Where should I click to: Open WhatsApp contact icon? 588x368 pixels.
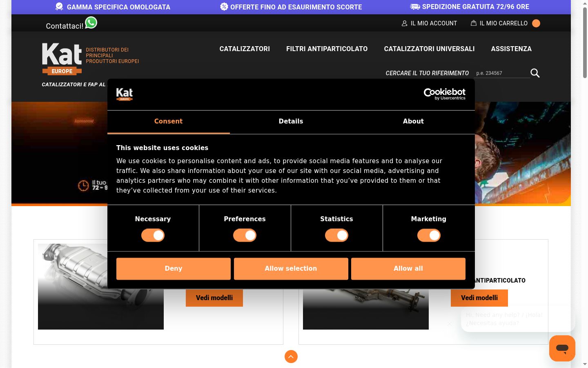pos(91,22)
